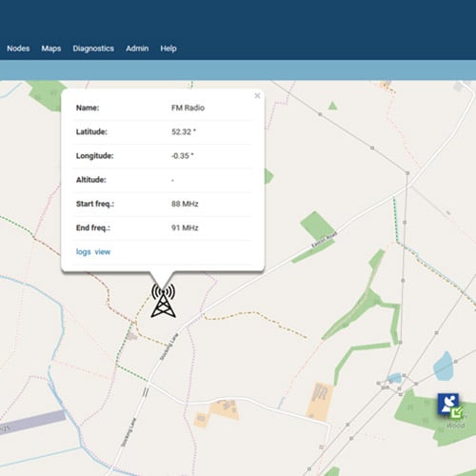The width and height of the screenshot is (476, 476).
Task: Click the 91 MHz end frequency value
Action: (x=185, y=228)
